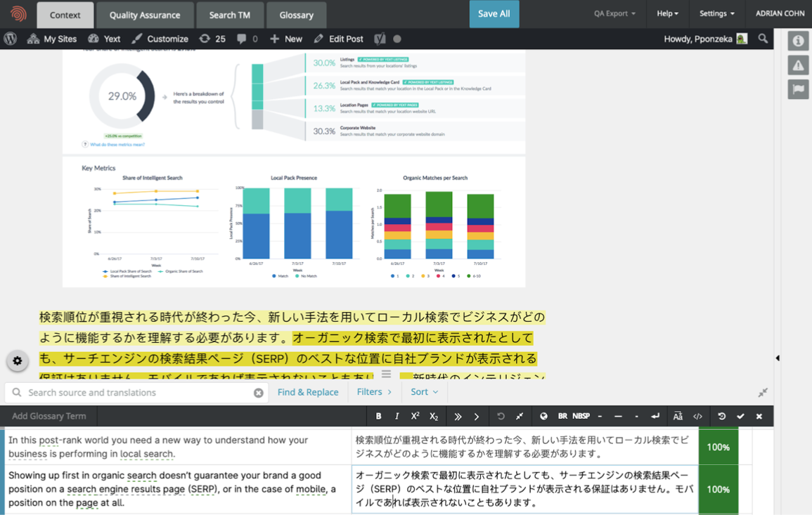Open the Glossary tab
Viewport: 812px width, 515px height.
[x=296, y=13]
